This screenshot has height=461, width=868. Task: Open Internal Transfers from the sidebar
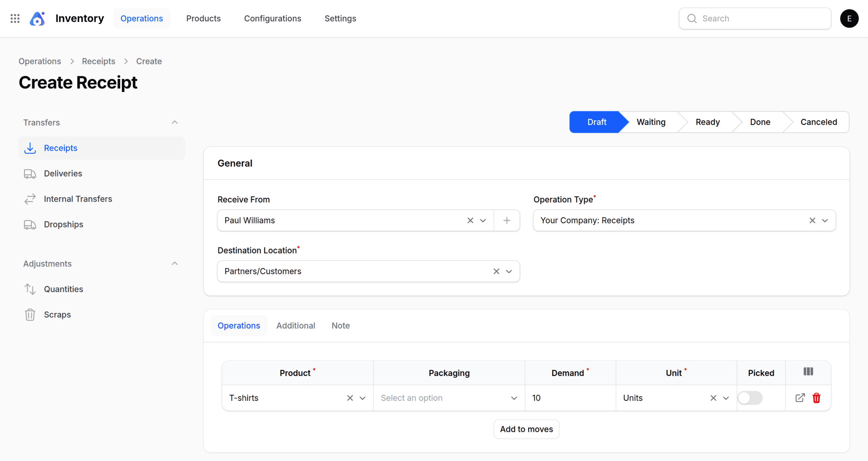click(78, 199)
